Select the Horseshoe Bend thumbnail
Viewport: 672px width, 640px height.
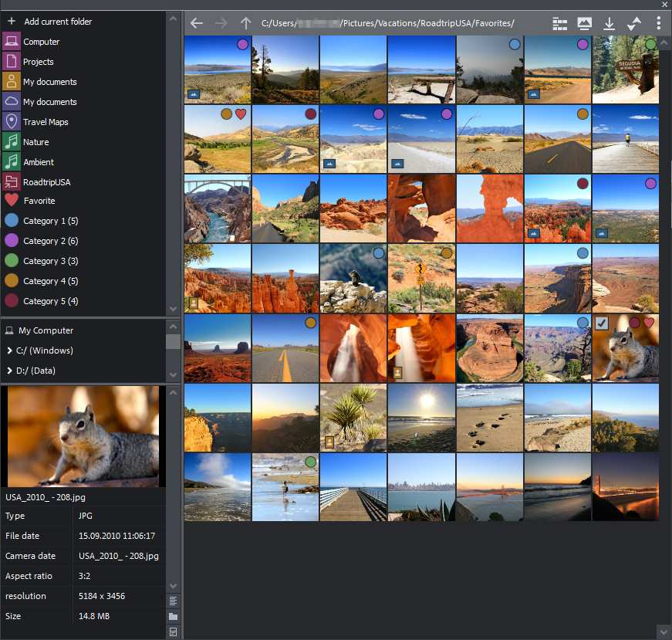coord(490,348)
